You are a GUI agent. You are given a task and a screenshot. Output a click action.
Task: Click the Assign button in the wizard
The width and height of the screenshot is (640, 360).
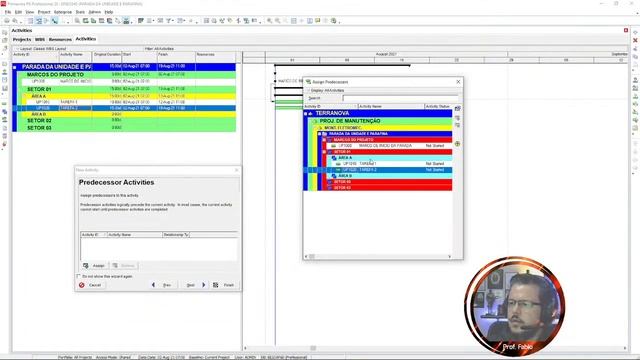(94, 266)
